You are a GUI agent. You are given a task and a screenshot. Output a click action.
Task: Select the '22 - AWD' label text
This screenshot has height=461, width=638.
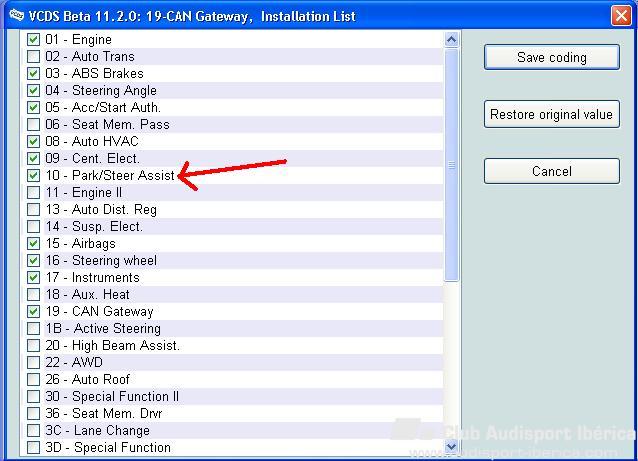pyautogui.click(x=74, y=362)
